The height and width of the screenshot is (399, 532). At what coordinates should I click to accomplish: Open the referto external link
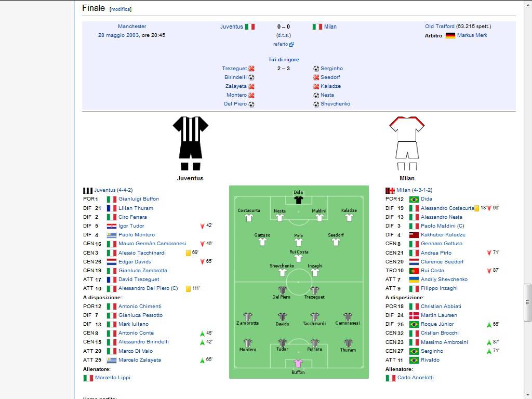(x=284, y=44)
